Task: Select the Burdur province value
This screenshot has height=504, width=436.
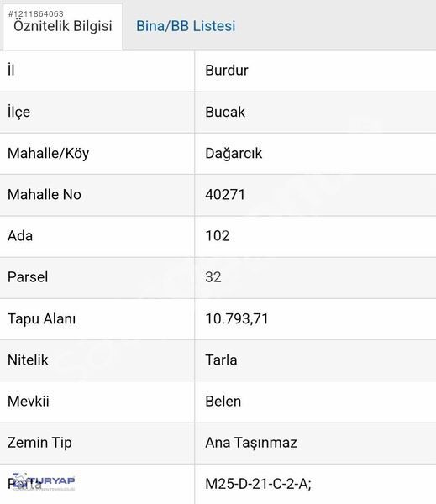Action: click(x=227, y=71)
